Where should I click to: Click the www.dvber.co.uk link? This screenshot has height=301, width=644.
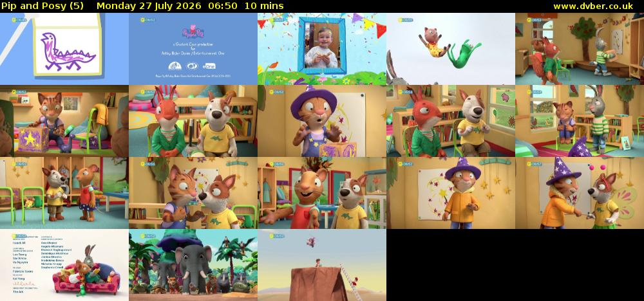pos(593,6)
